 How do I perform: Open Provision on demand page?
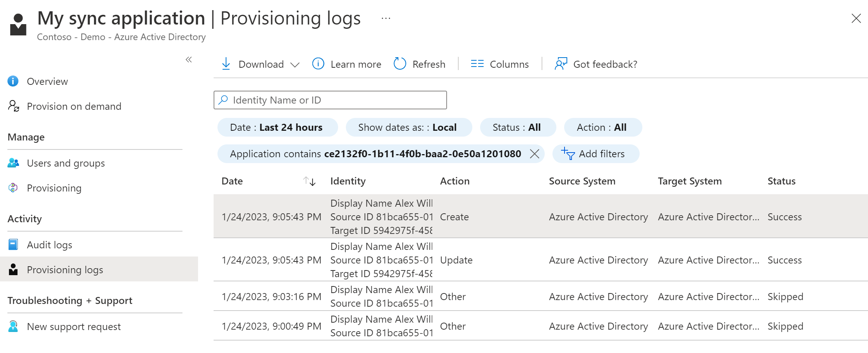(74, 106)
